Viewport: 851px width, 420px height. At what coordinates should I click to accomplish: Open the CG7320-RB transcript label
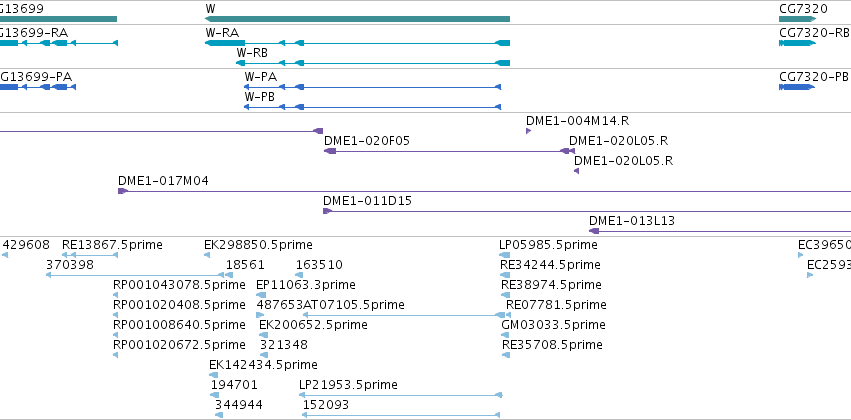[814, 33]
